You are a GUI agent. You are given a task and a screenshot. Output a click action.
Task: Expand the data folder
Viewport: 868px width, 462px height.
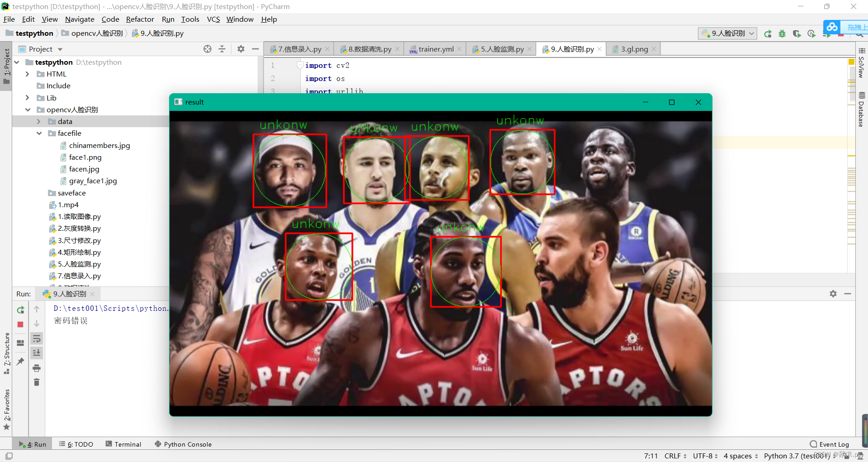click(x=39, y=121)
